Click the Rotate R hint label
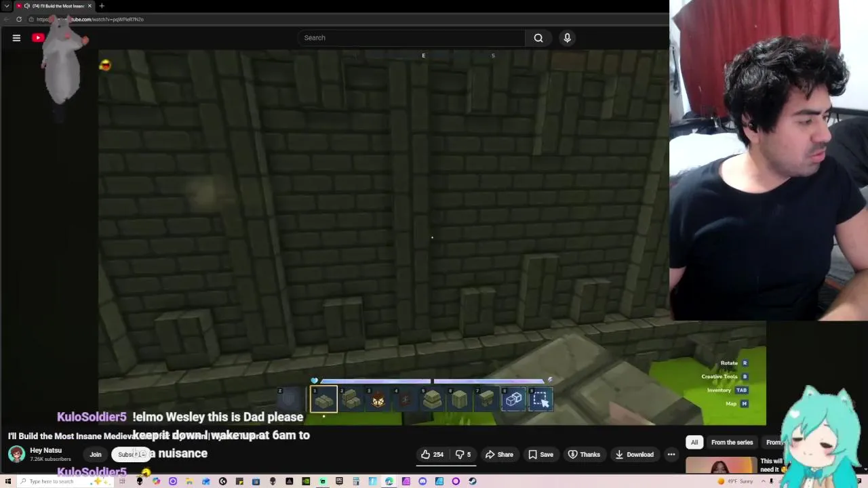Viewport: 868px width, 488px height. coord(734,363)
